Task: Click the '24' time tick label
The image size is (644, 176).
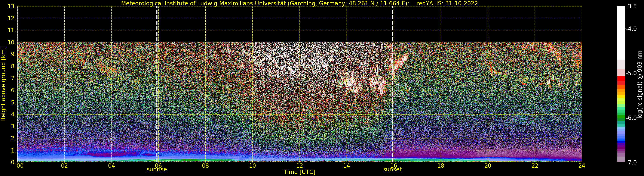Action: pos(582,166)
